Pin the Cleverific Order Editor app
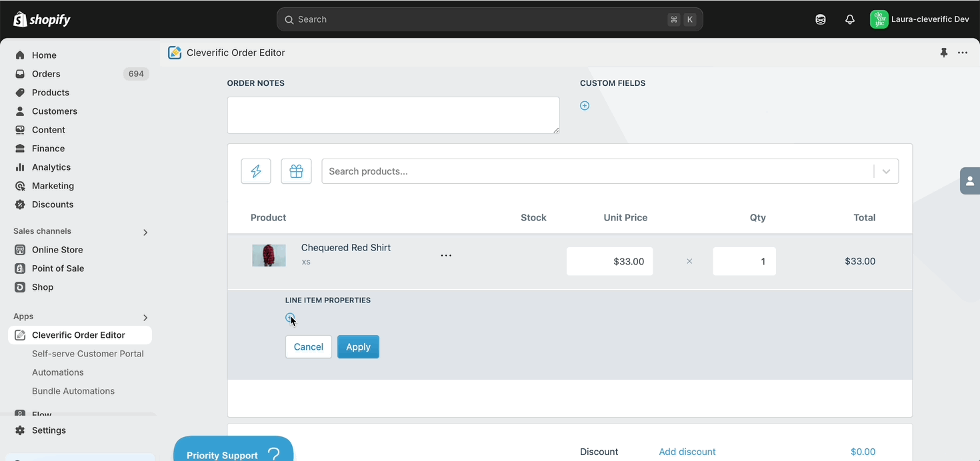 coord(944,53)
